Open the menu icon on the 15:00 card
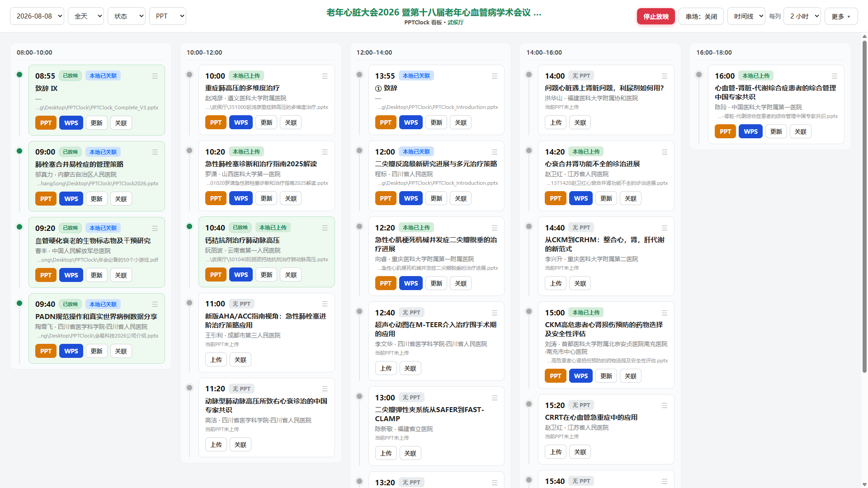Image resolution: width=868 pixels, height=488 pixels. point(665,313)
